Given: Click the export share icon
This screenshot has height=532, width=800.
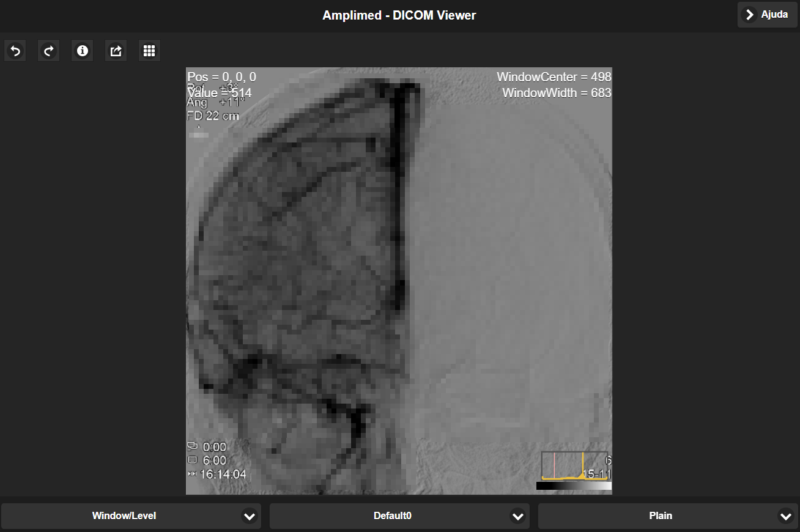Looking at the screenshot, I should (116, 51).
